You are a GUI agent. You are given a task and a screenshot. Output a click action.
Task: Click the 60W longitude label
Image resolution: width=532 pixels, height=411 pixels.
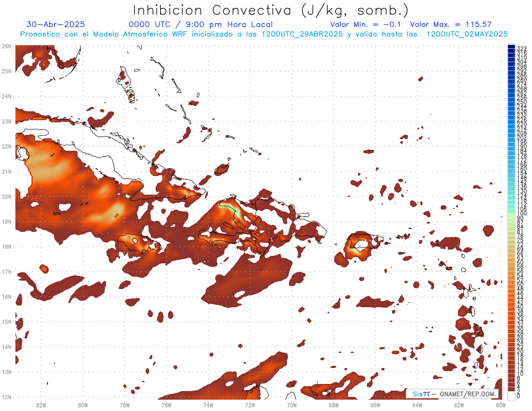coord(501,405)
